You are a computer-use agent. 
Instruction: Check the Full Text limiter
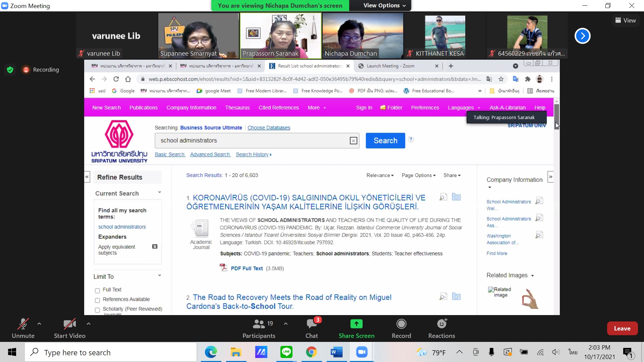tap(97, 291)
